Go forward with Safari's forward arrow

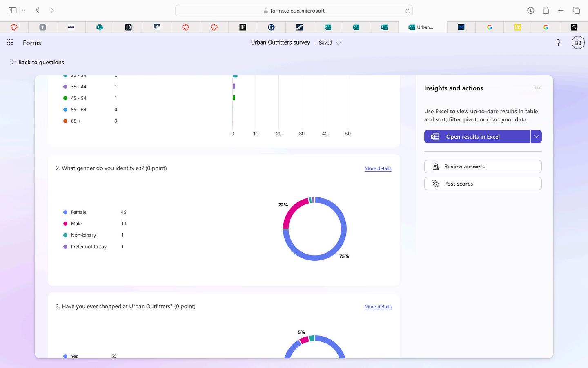pos(52,10)
